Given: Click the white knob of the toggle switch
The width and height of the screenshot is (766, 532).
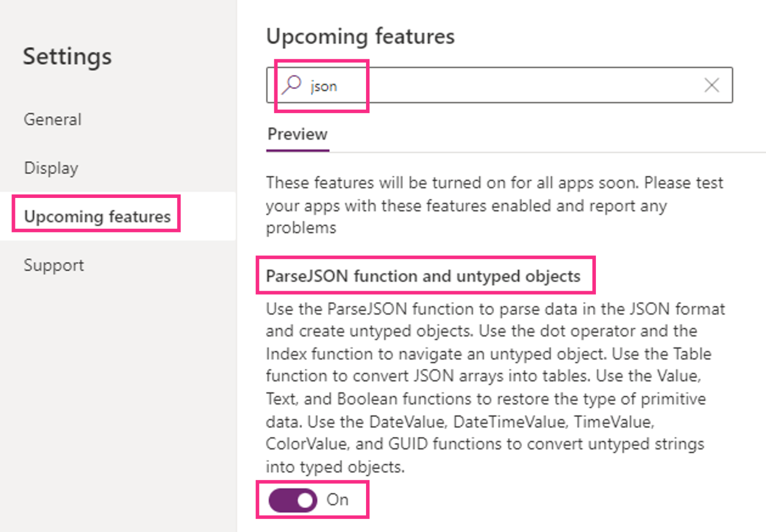Looking at the screenshot, I should 305,500.
